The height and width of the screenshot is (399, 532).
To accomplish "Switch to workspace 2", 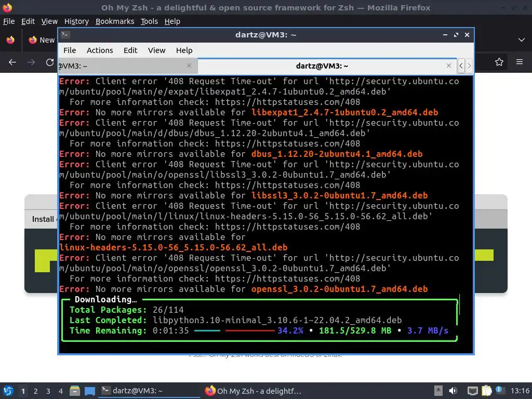I will 36,391.
